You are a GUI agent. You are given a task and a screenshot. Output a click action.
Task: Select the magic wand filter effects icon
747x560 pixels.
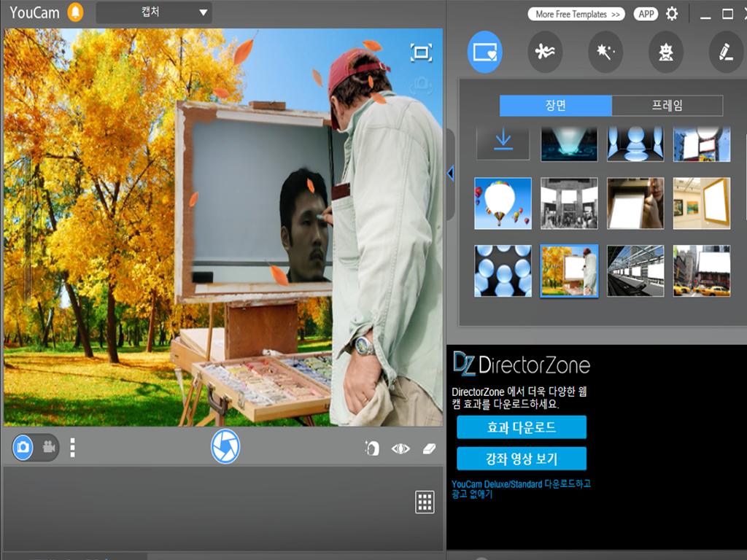605,52
